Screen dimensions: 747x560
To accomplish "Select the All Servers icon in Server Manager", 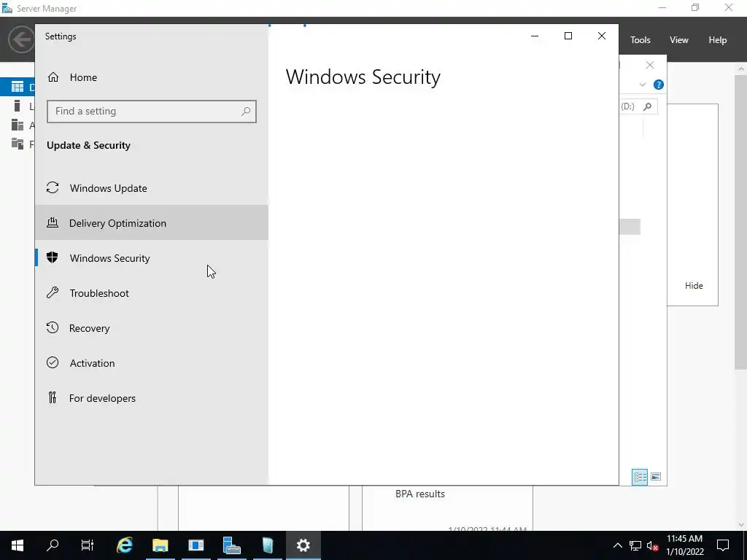I will point(18,125).
